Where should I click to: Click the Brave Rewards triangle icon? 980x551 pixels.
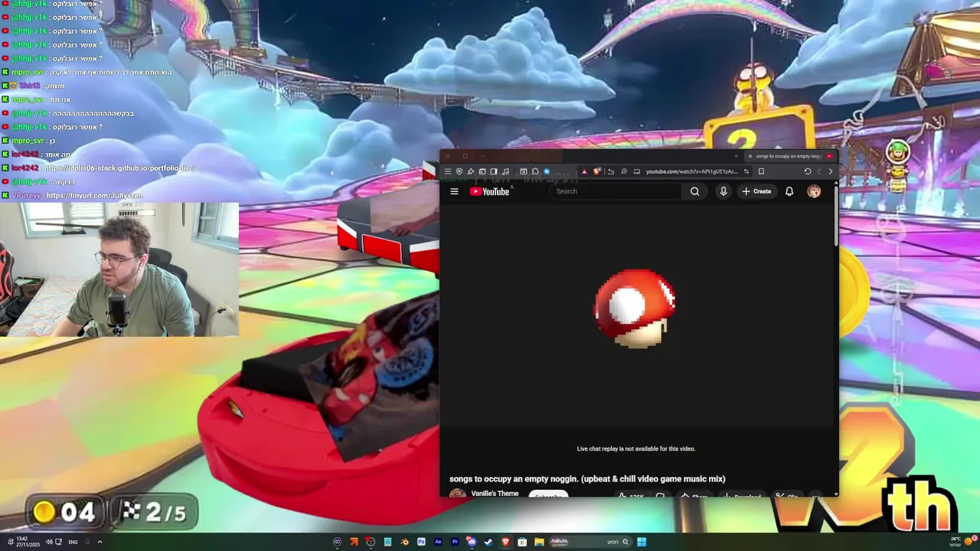pos(584,171)
